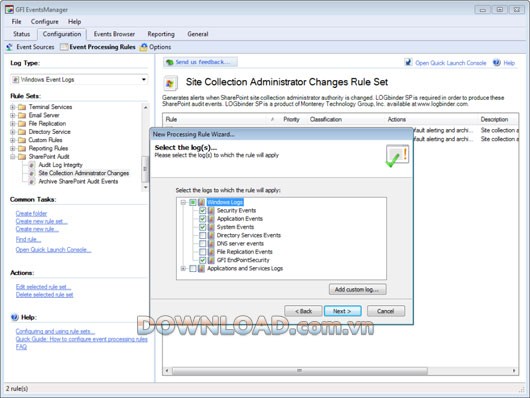Click the Directory Service folder icon
Screen dimensions: 530x398
click(22, 132)
